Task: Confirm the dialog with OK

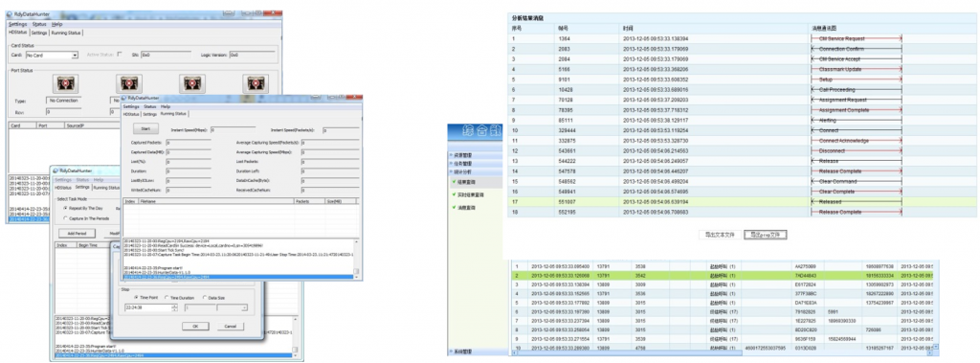Action: [195, 326]
